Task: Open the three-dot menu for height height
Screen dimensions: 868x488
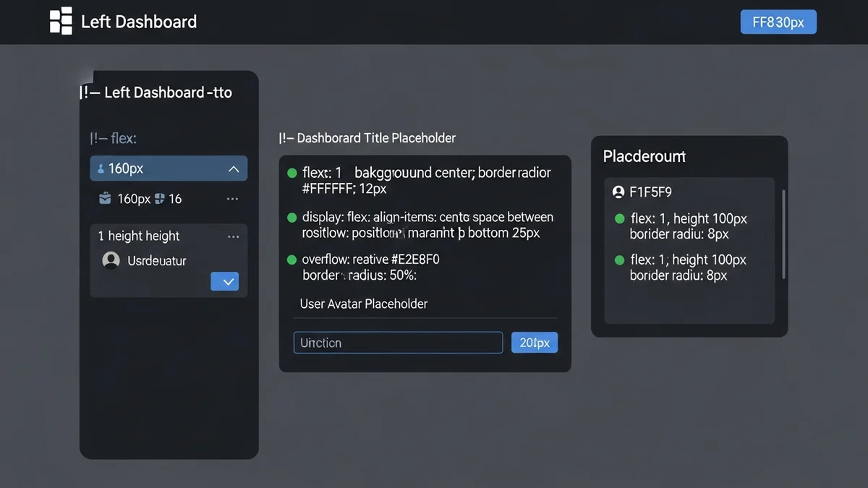Action: 233,236
